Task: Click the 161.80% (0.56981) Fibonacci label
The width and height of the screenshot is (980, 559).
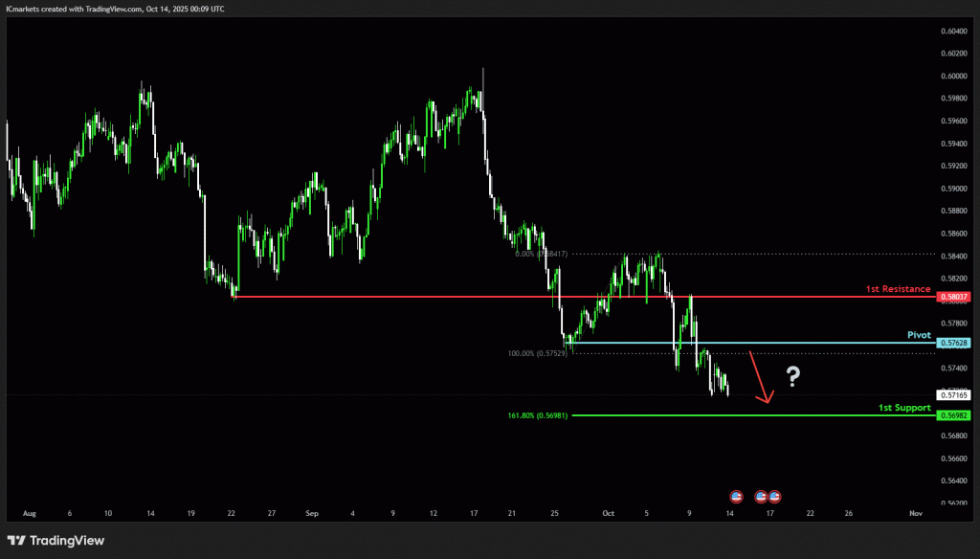Action: [538, 415]
